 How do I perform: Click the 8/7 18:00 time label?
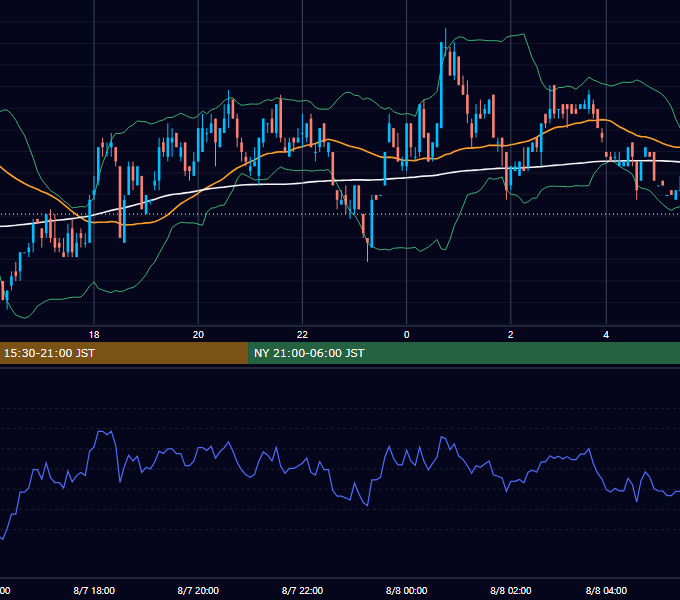tap(94, 590)
